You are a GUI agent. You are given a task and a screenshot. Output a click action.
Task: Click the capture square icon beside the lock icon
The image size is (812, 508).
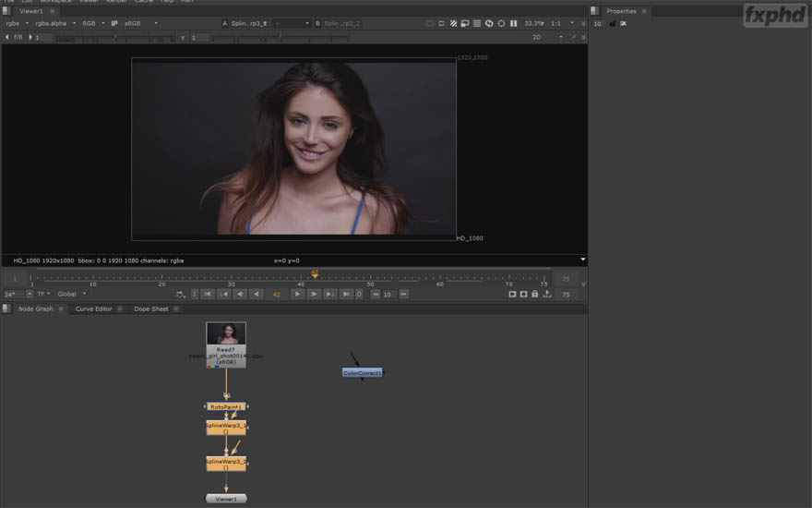pyautogui.click(x=523, y=294)
